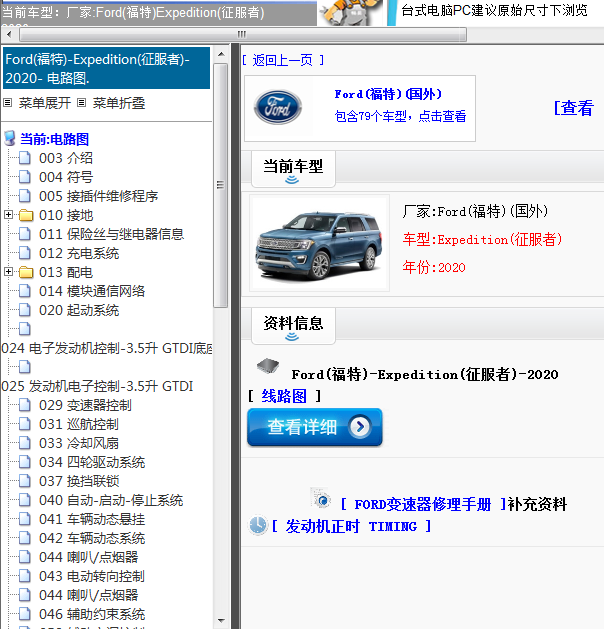The image size is (604, 629).
Task: Click page icon beside 014 模块通信网络
Action: [x=25, y=291]
